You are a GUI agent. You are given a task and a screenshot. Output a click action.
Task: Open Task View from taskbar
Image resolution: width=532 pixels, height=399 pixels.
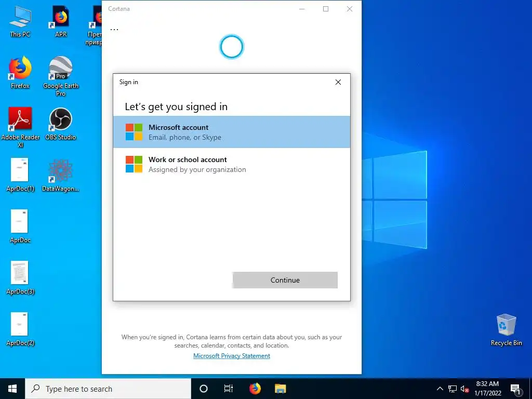point(229,389)
